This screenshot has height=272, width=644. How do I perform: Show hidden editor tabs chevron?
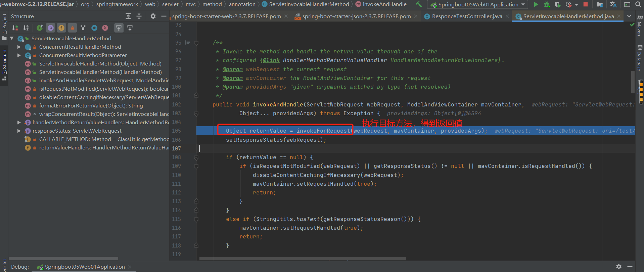(629, 16)
